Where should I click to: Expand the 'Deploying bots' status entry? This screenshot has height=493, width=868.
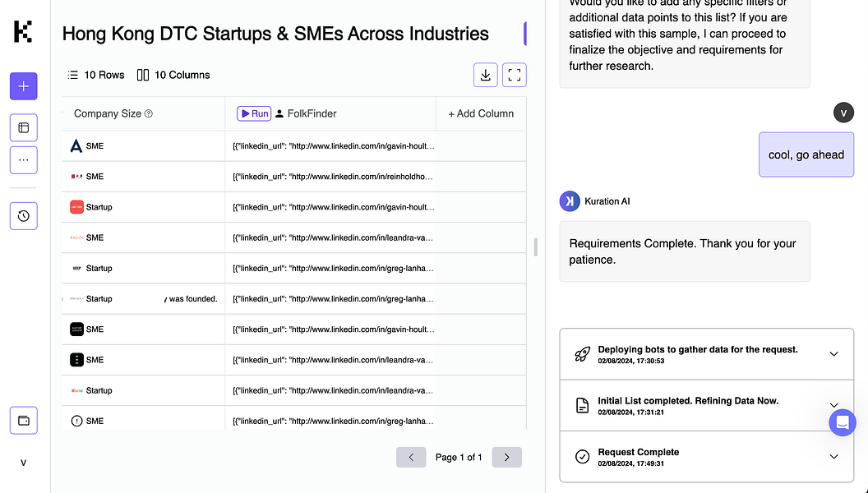point(833,354)
